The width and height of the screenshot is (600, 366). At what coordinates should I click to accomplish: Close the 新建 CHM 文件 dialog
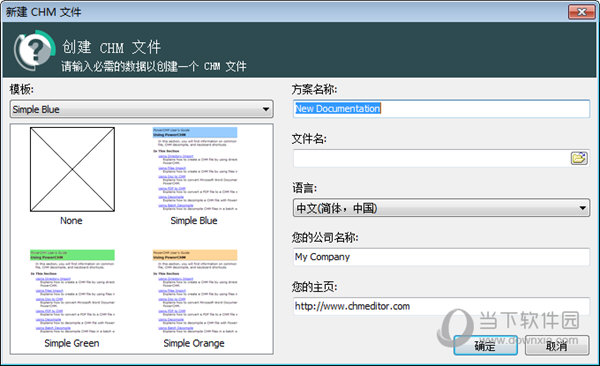(582, 12)
